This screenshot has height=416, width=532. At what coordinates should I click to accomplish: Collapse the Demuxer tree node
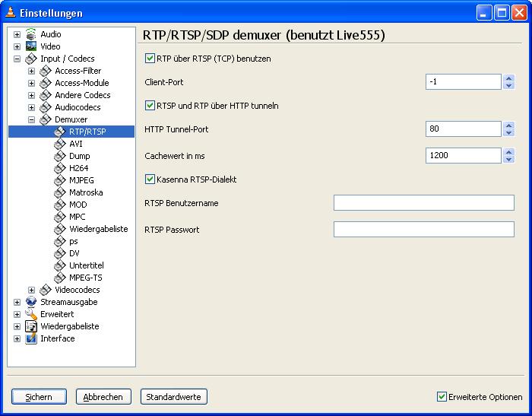pos(32,119)
